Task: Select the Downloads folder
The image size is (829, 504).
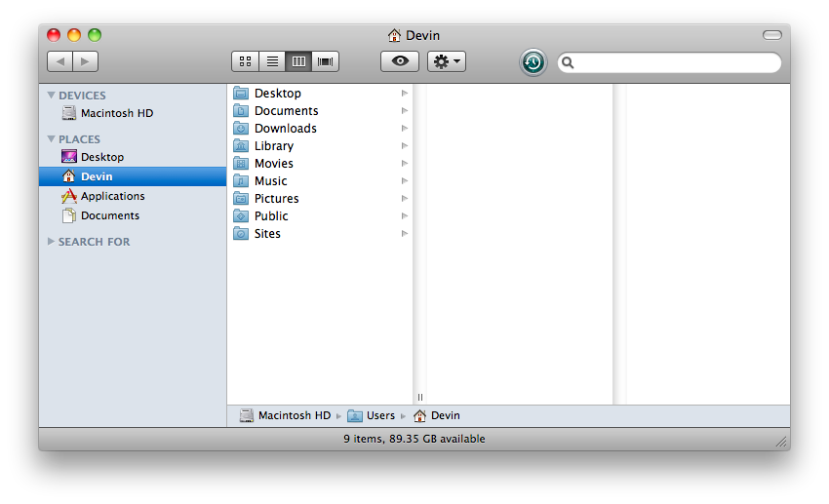Action: click(320, 128)
